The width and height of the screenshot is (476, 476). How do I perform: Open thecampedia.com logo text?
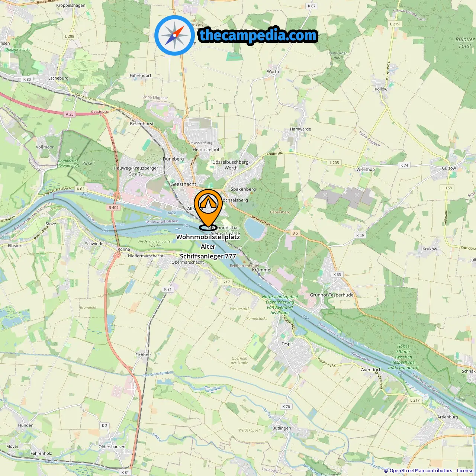[258, 36]
